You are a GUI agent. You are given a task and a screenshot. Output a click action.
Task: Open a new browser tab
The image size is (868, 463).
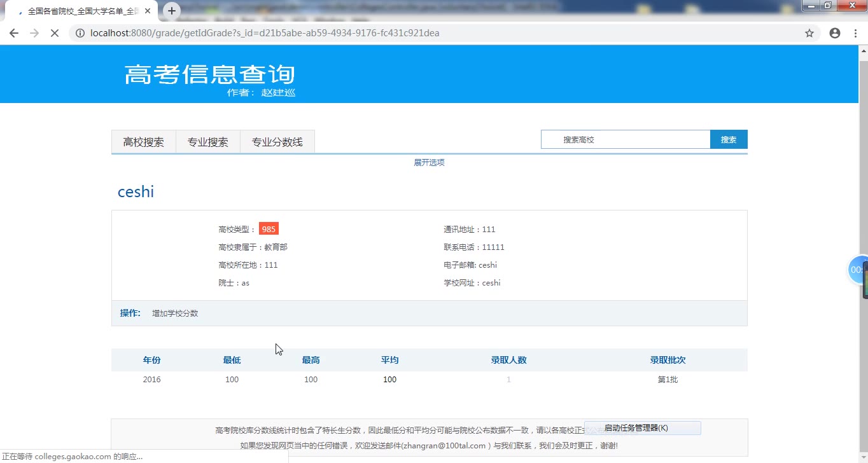(172, 11)
